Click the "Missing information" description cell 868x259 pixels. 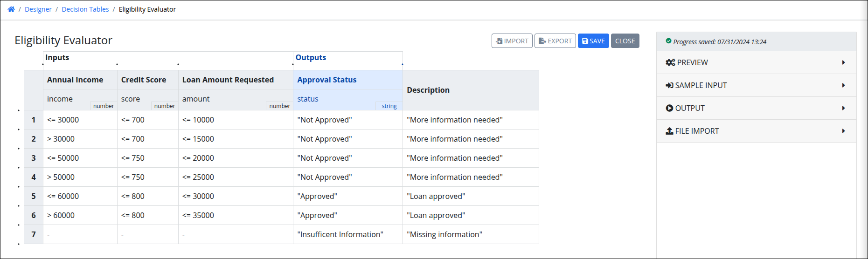pos(471,234)
